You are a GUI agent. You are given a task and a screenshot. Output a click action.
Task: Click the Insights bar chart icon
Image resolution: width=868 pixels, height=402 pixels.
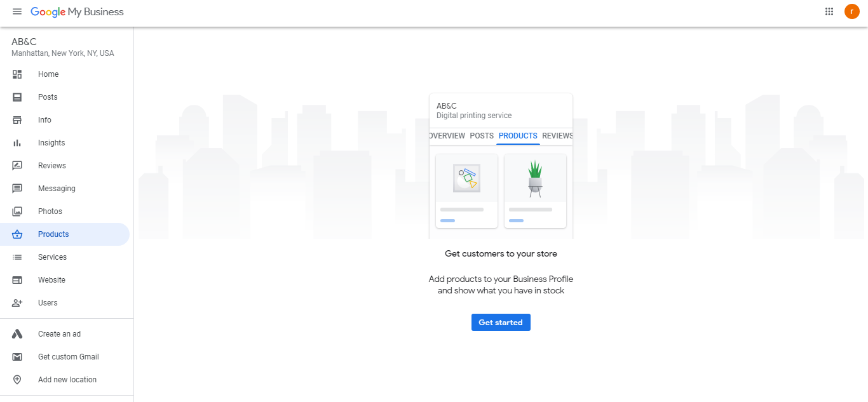17,143
